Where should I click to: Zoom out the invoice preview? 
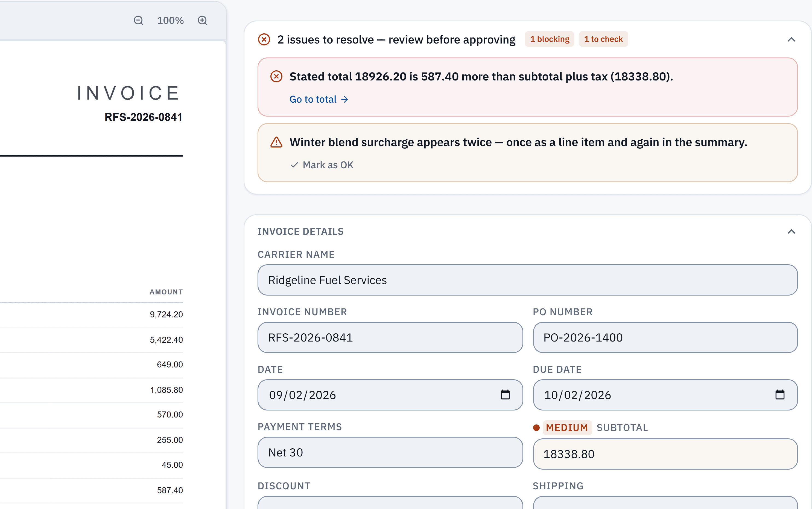[x=139, y=21]
